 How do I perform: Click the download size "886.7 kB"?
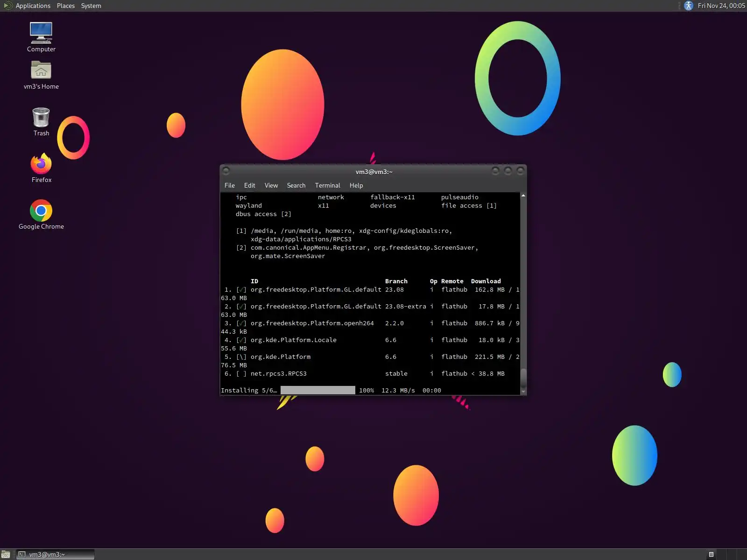pyautogui.click(x=490, y=323)
